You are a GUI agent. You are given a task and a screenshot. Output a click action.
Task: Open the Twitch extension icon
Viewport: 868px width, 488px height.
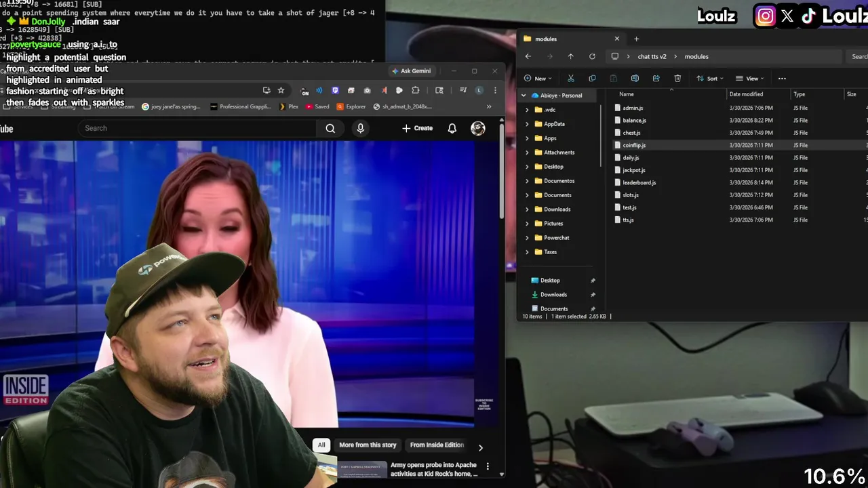[335, 90]
